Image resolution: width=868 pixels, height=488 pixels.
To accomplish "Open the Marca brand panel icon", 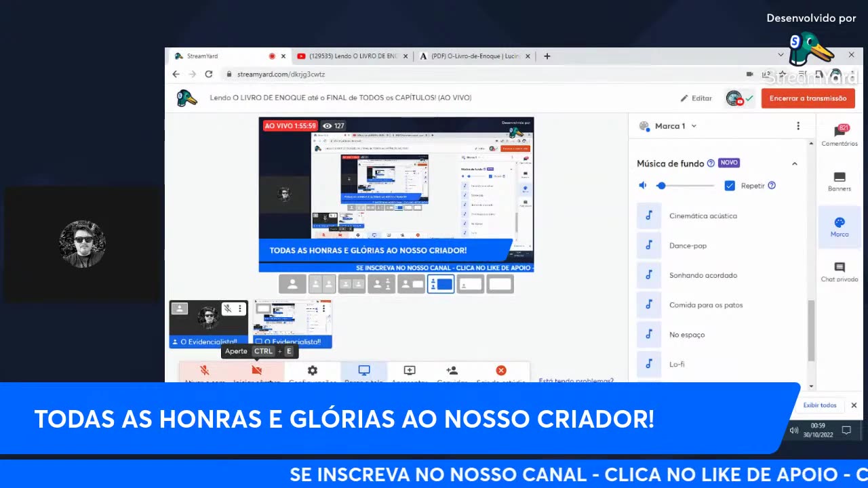I will (x=840, y=226).
